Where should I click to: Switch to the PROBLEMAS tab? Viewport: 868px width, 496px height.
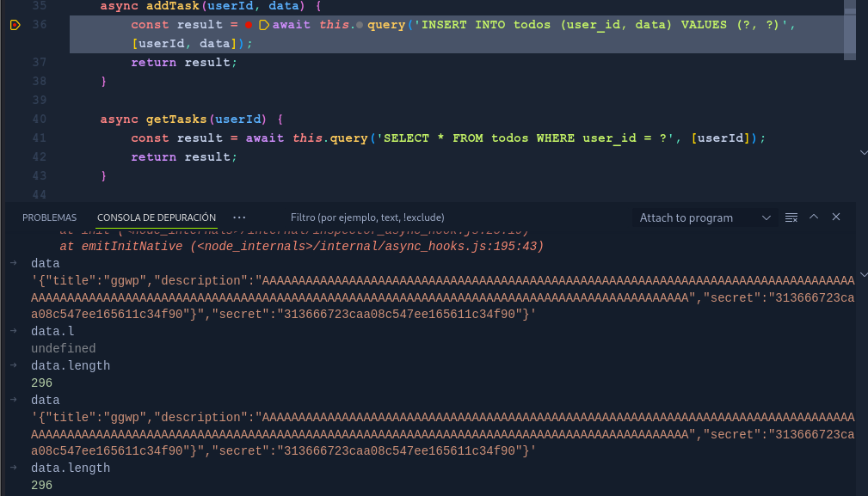pyautogui.click(x=49, y=217)
